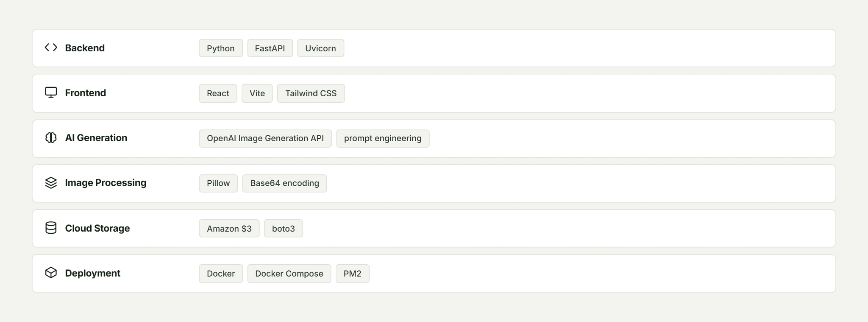
Task: Select the Tailwind CSS tag
Action: point(311,93)
